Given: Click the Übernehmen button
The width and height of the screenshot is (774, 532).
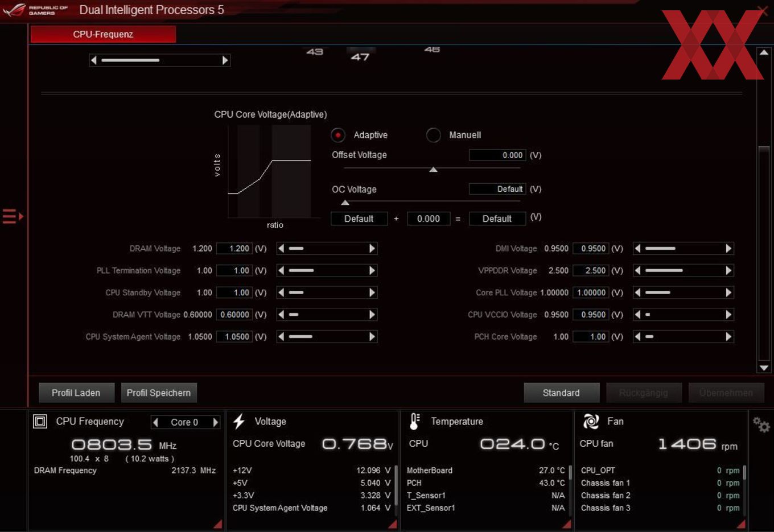Looking at the screenshot, I should (x=726, y=393).
